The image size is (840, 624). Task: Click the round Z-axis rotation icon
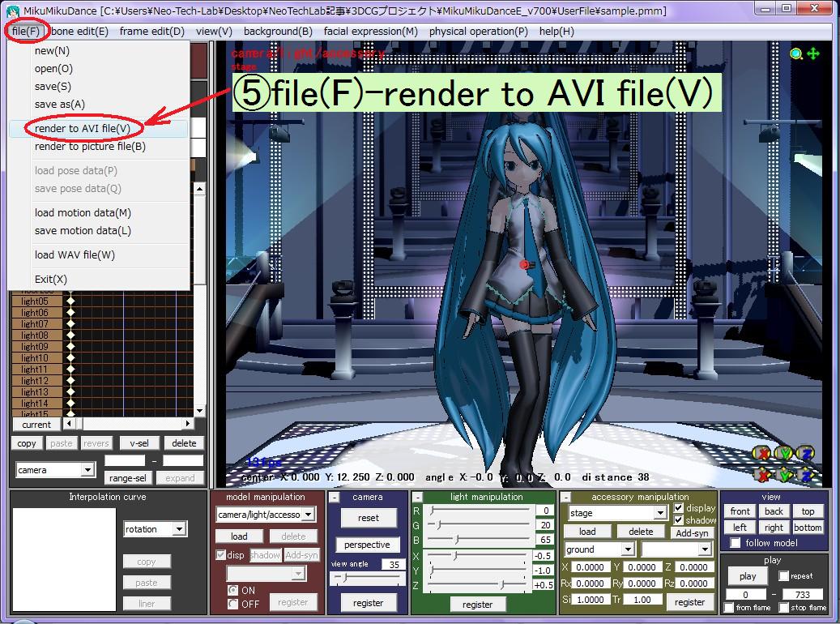[x=806, y=454]
